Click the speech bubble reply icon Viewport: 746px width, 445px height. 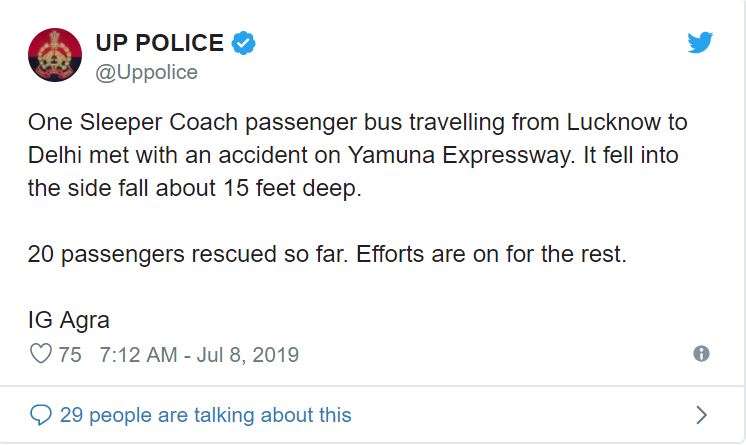click(40, 415)
